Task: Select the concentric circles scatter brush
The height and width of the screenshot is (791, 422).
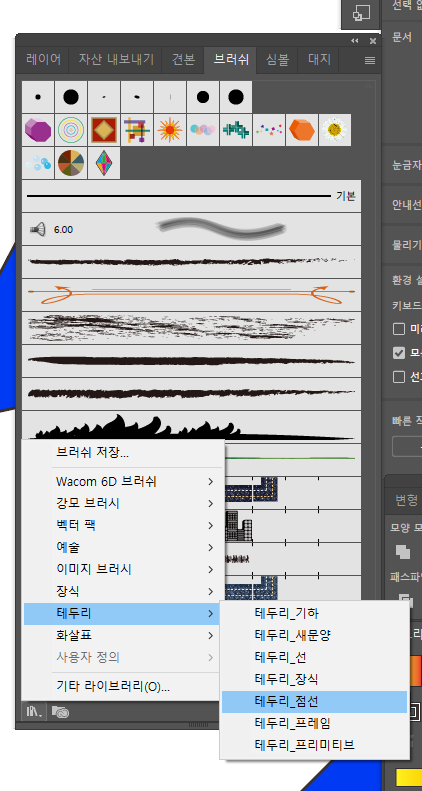Action: click(x=71, y=130)
